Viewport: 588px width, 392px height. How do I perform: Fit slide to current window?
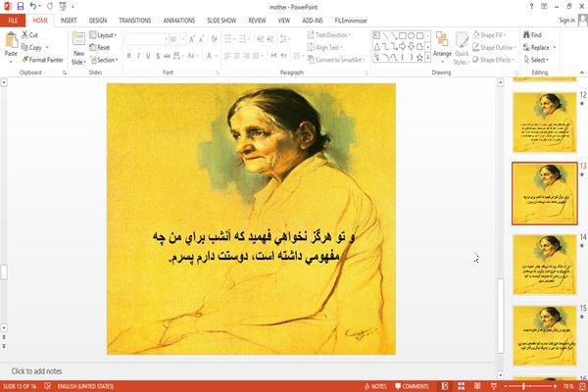point(582,386)
